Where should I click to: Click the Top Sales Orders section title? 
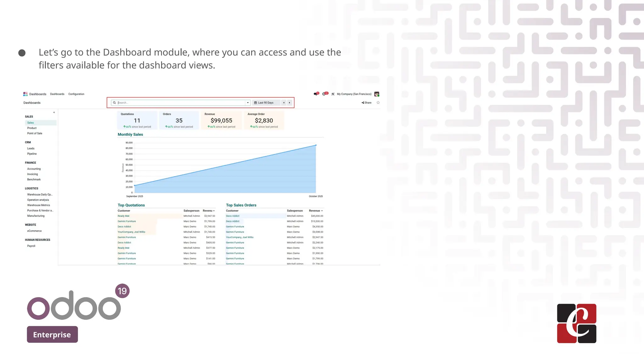coord(241,205)
